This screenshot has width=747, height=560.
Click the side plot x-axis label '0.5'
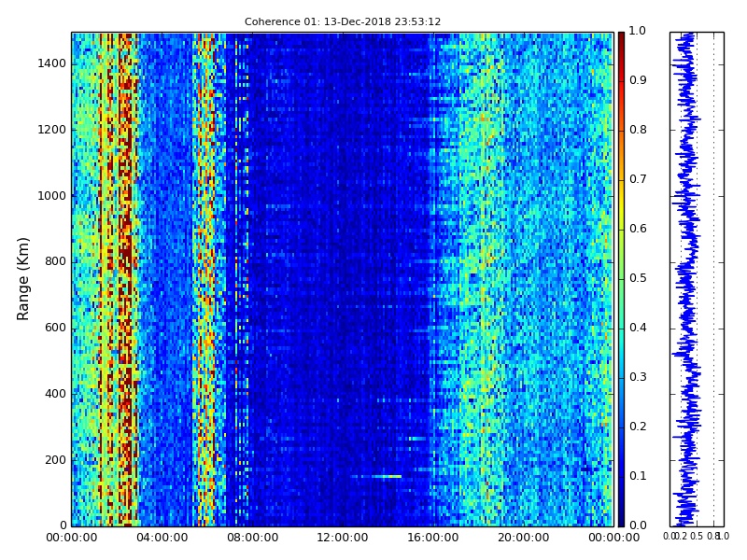pos(697,536)
